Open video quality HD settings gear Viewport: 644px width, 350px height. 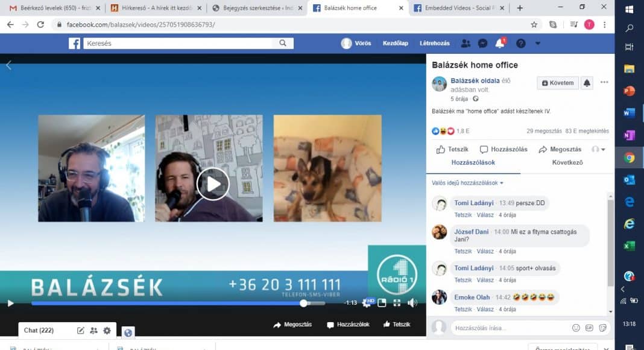pos(367,303)
